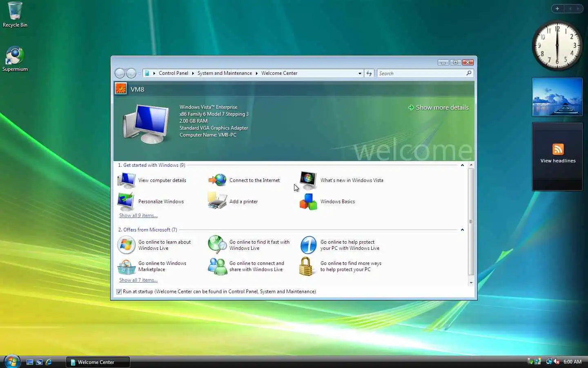Expand the arrow before Control Panel breadcrumb
Screen dimensions: 588x368
tap(154, 73)
